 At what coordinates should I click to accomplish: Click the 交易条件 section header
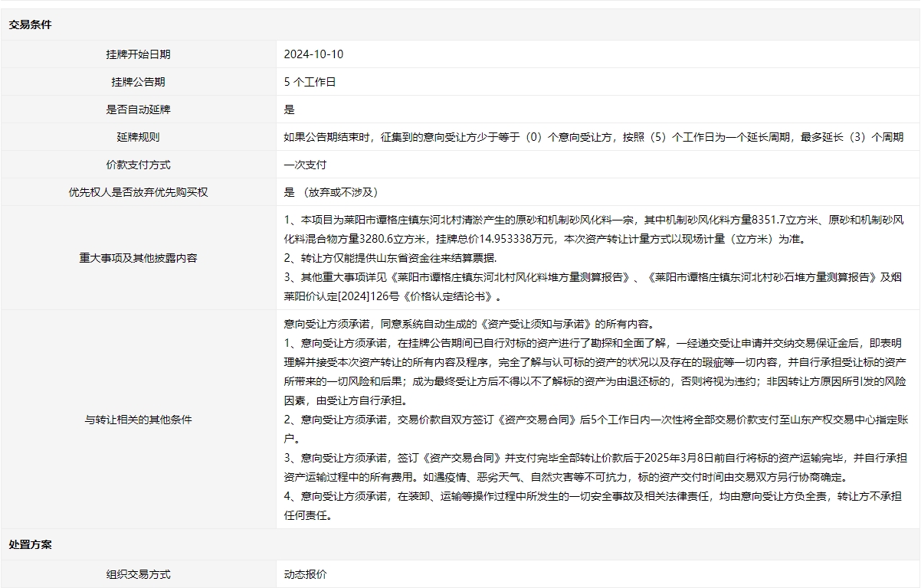tap(31, 24)
